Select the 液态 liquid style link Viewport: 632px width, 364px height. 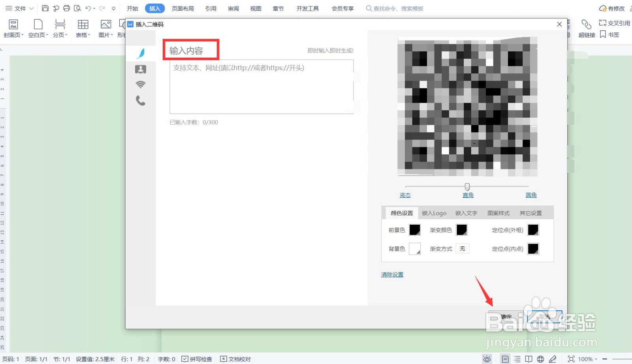(x=405, y=195)
